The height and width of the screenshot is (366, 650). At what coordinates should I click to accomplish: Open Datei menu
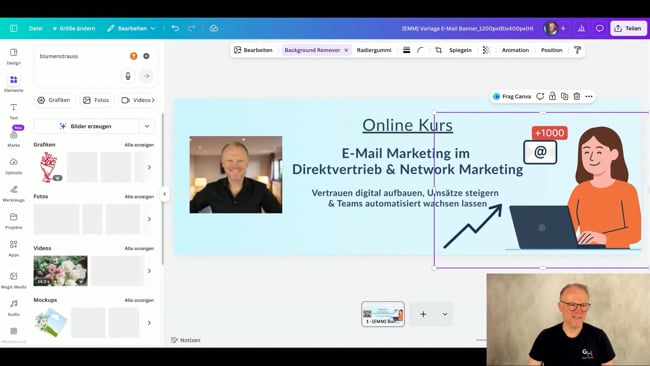pos(36,28)
